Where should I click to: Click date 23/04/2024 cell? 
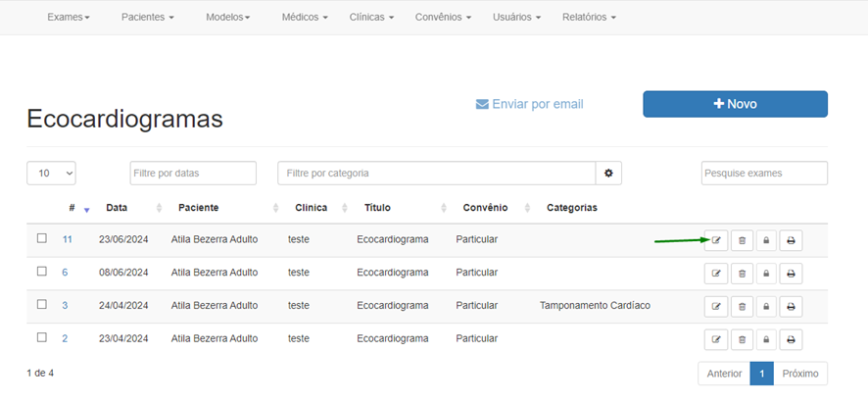tap(123, 338)
